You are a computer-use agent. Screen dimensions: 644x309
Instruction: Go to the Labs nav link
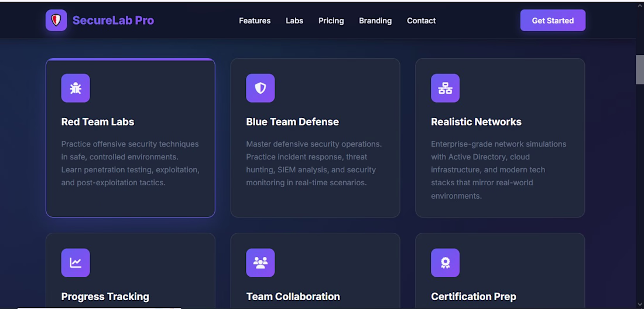(294, 21)
